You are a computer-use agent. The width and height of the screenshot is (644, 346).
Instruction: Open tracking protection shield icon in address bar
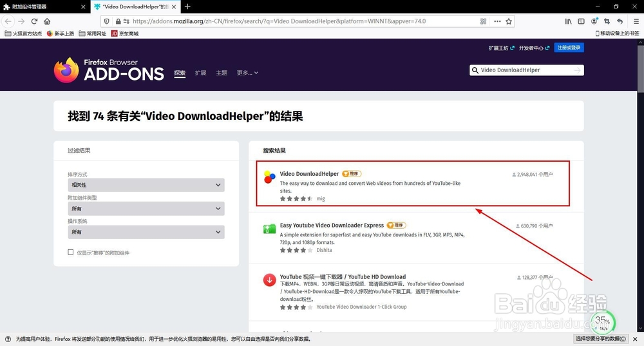[x=107, y=21]
